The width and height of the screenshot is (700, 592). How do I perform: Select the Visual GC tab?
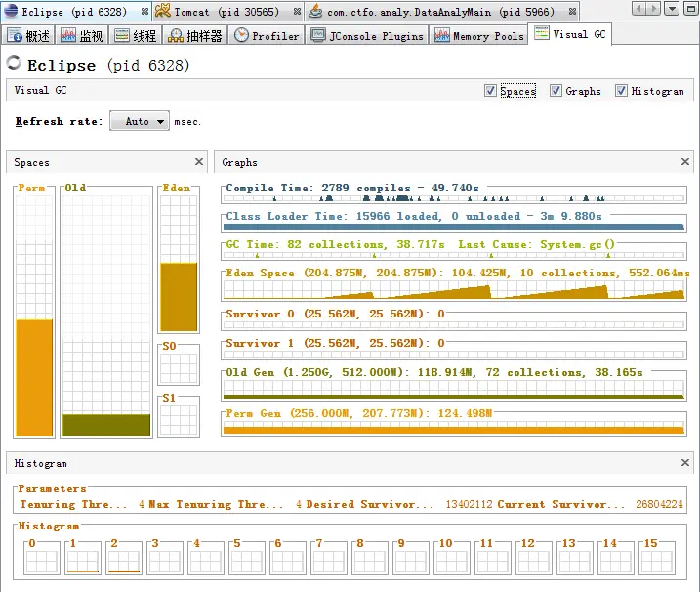[x=570, y=34]
